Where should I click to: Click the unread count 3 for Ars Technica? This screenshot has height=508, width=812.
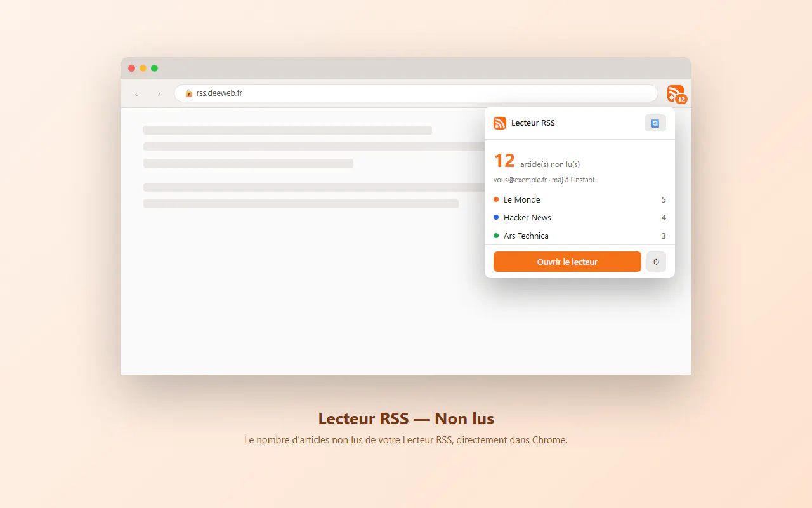pyautogui.click(x=664, y=236)
